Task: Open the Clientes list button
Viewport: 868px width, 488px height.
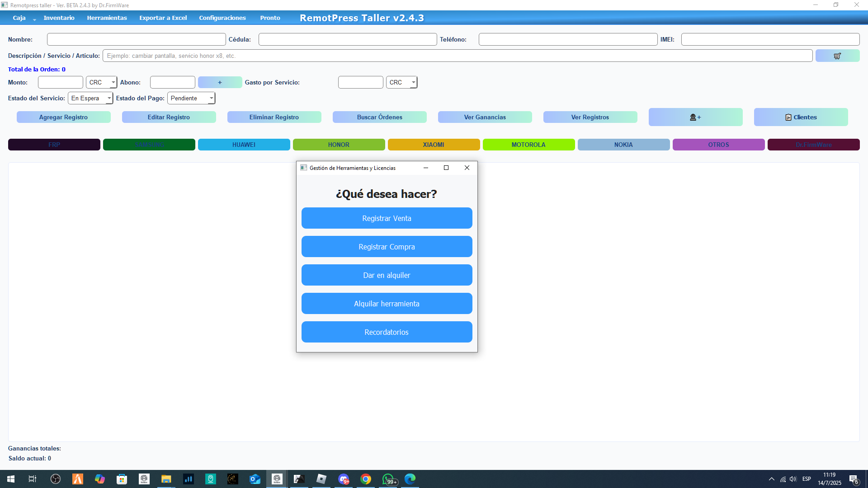Action: click(x=801, y=117)
